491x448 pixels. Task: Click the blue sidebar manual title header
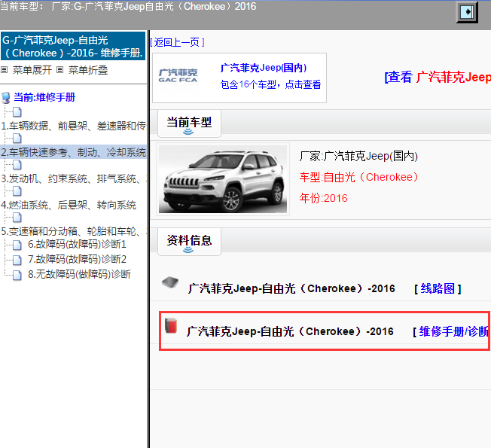73,46
